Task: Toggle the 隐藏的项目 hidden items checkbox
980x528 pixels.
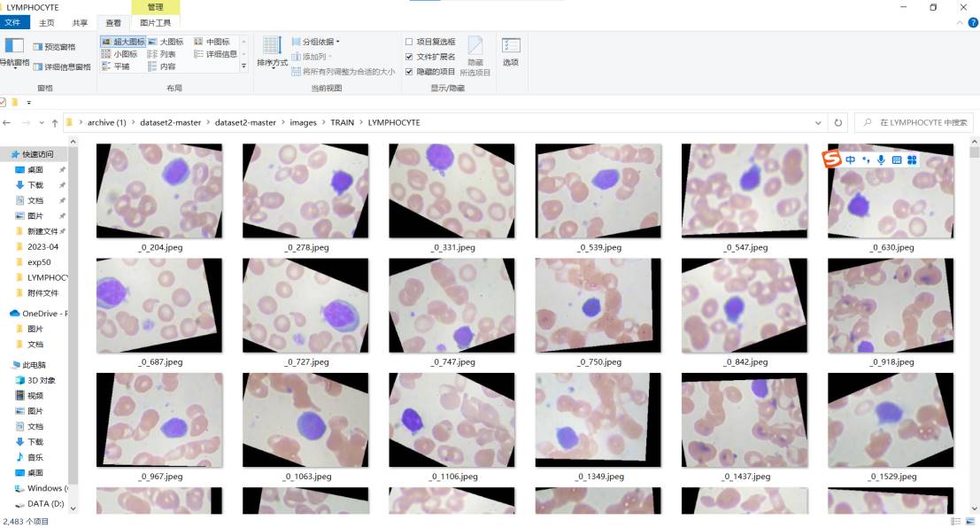Action: point(409,72)
